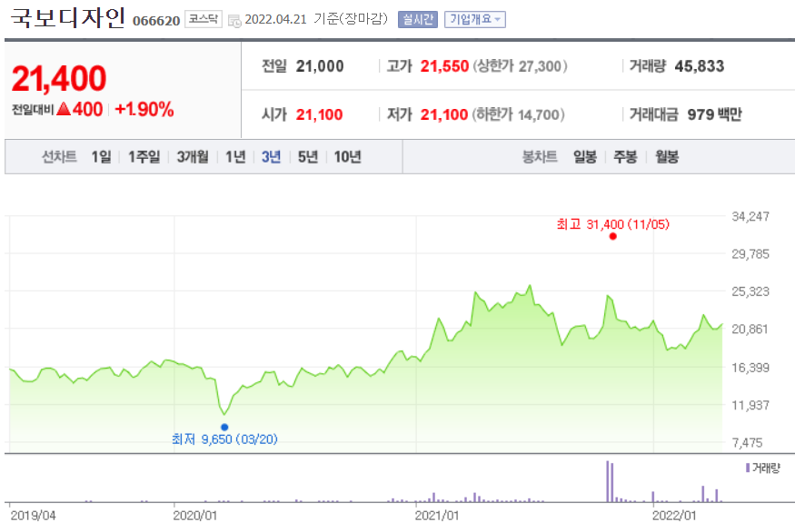
Task: Click the 거래대금 979 백만 value
Action: [714, 114]
